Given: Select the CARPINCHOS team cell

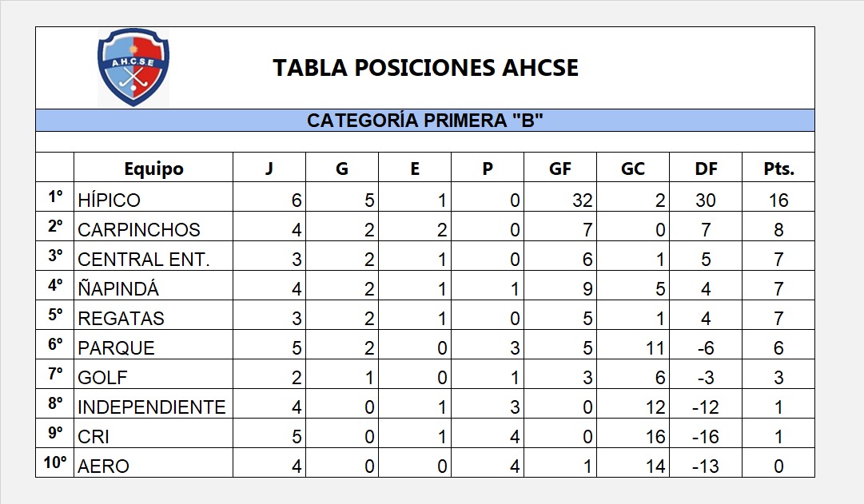Looking at the screenshot, I should point(139,229).
